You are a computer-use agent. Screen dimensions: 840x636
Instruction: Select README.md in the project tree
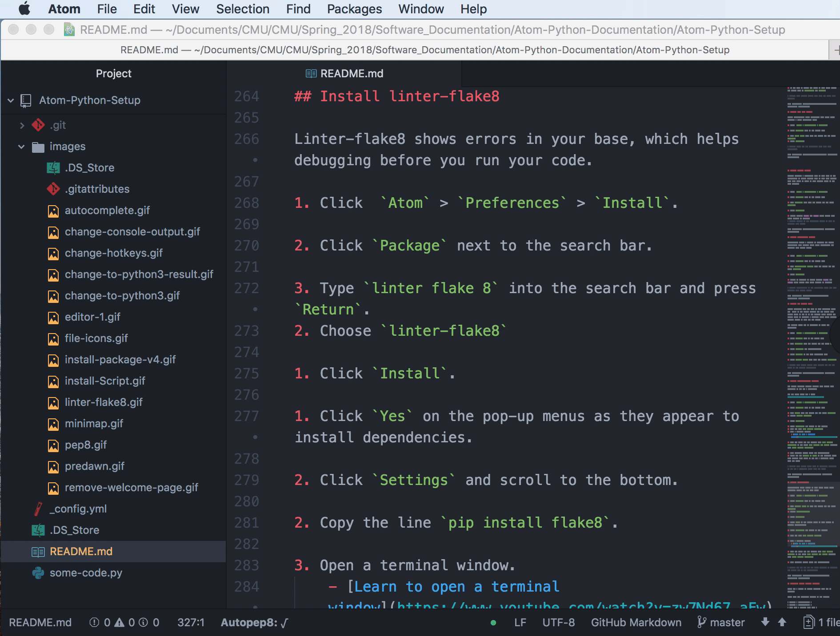pyautogui.click(x=114, y=552)
